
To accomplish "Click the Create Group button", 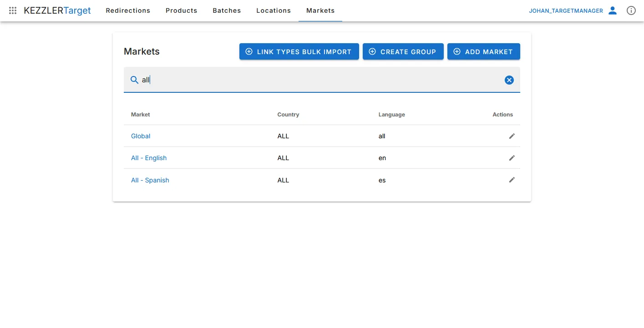I will [403, 52].
